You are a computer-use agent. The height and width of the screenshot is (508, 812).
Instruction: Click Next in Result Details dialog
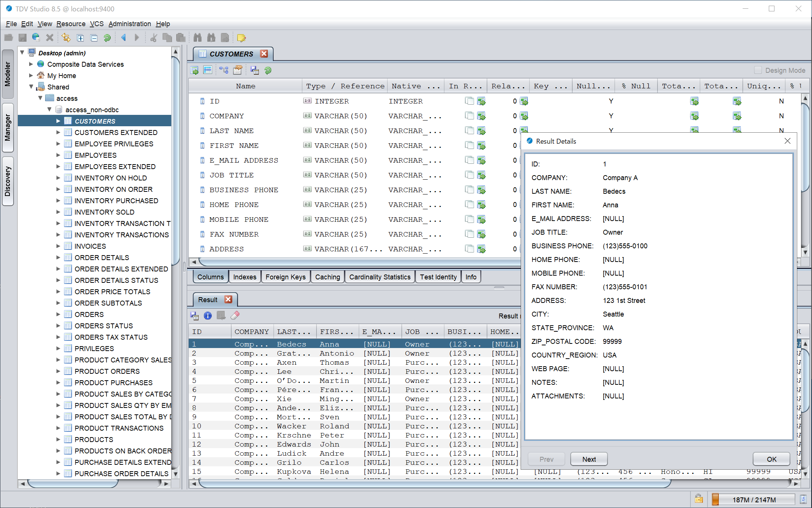[x=589, y=459]
